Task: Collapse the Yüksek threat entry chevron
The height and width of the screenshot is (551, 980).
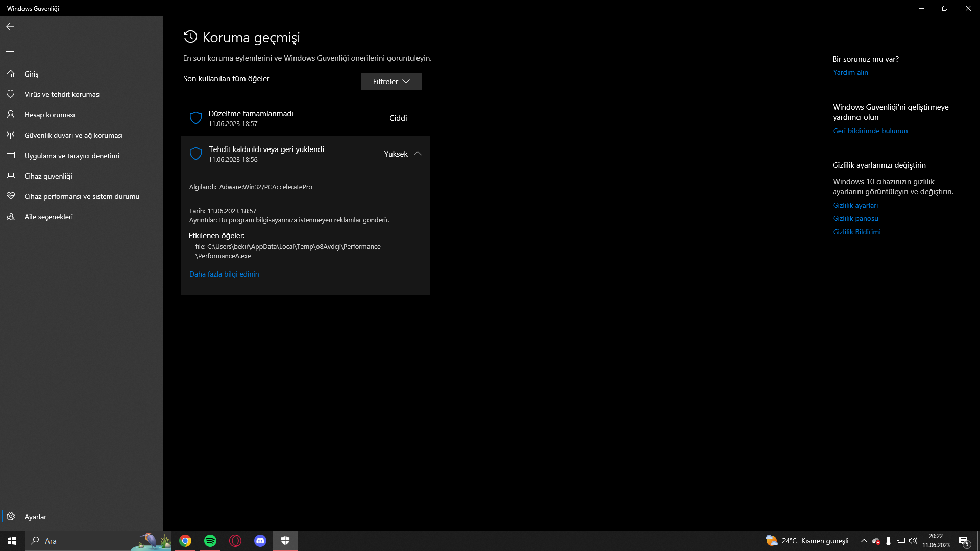Action: coord(418,154)
